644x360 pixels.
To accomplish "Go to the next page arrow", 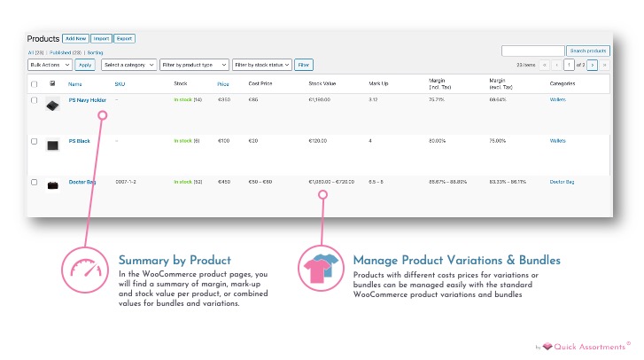I will point(593,65).
